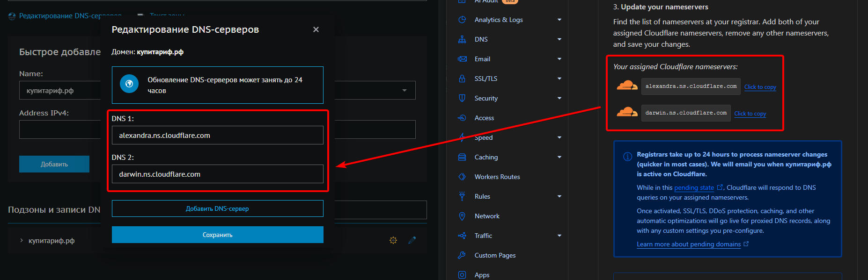Screen dimensions: 868x280
Task: Click the Security shield icon
Action: coord(462,98)
